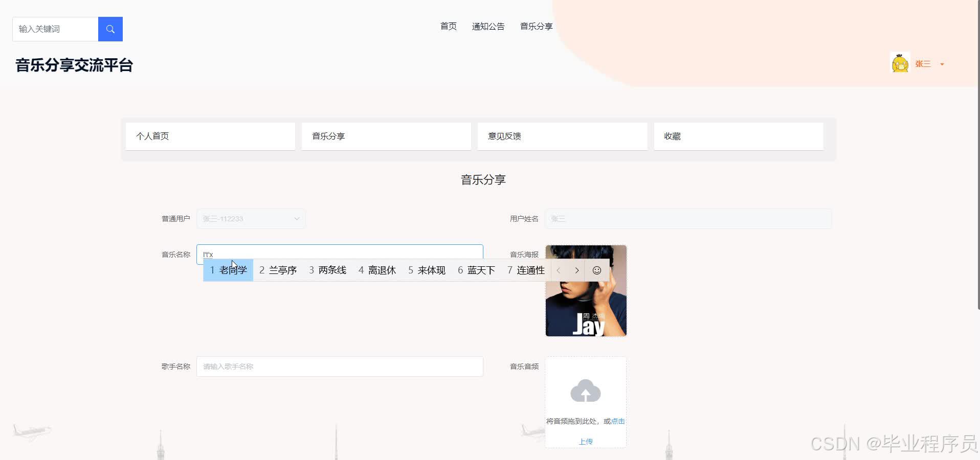Switch to the 个人首页 tab
Screen dimensions: 980x460
tap(210, 136)
